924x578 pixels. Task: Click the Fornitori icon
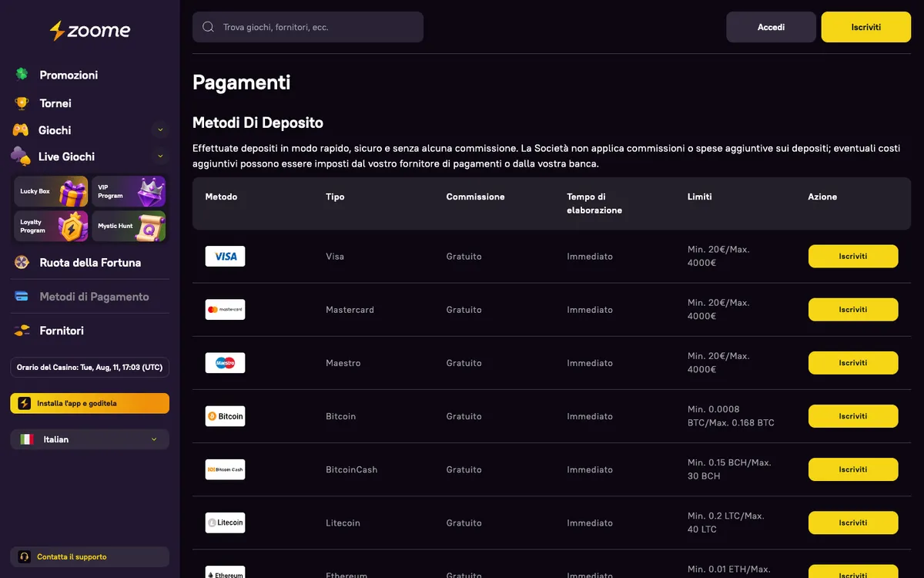pos(22,330)
